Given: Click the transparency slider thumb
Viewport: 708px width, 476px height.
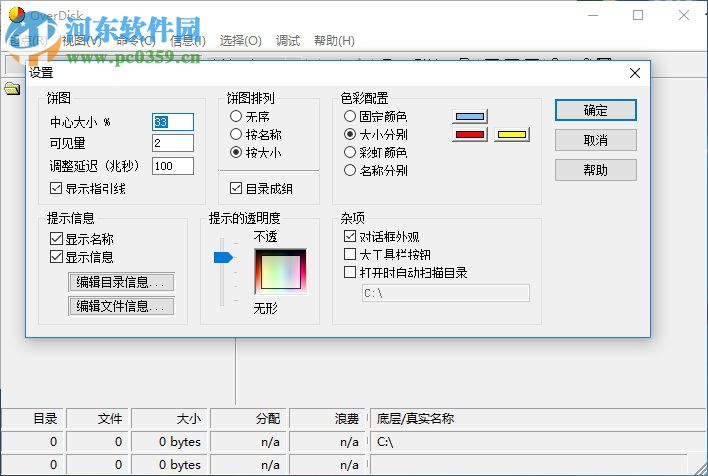Looking at the screenshot, I should click(x=223, y=257).
